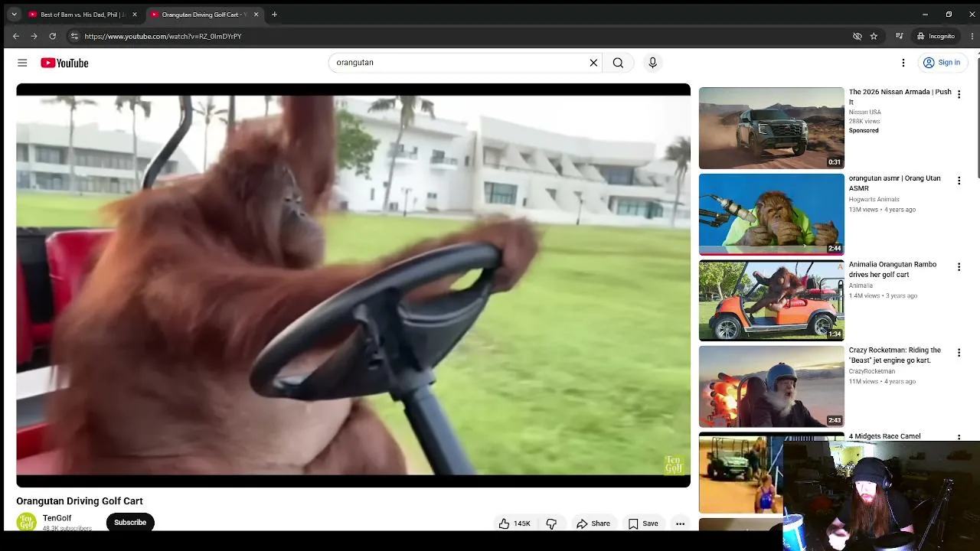Close the Best of Bam browser tab
Screen dimensions: 980x551
pos(135,15)
